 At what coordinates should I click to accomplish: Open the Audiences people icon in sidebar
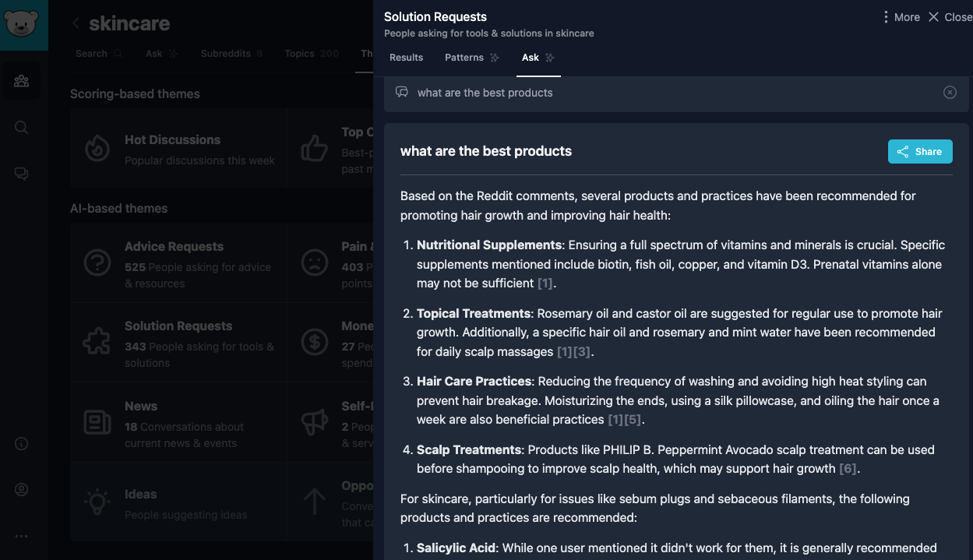pos(21,81)
